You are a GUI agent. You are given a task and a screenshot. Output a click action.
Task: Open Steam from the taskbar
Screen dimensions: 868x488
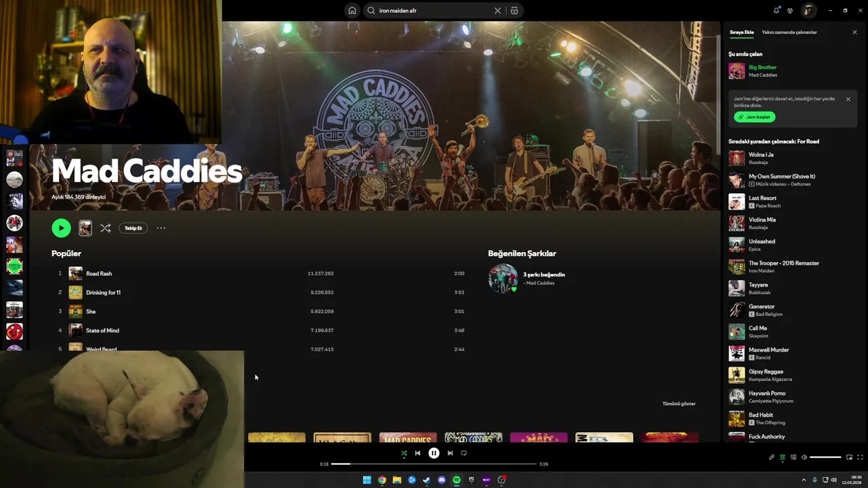427,480
